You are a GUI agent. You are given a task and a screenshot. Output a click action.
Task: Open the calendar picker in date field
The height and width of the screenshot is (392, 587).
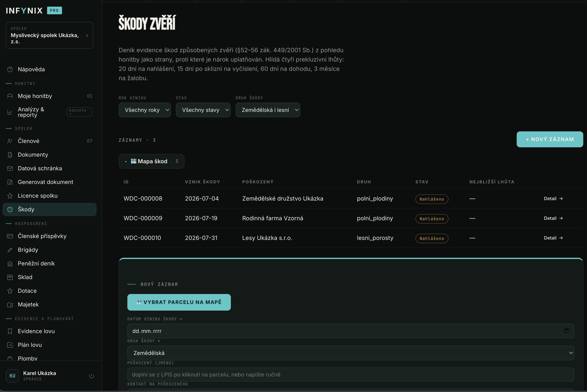pos(566,331)
